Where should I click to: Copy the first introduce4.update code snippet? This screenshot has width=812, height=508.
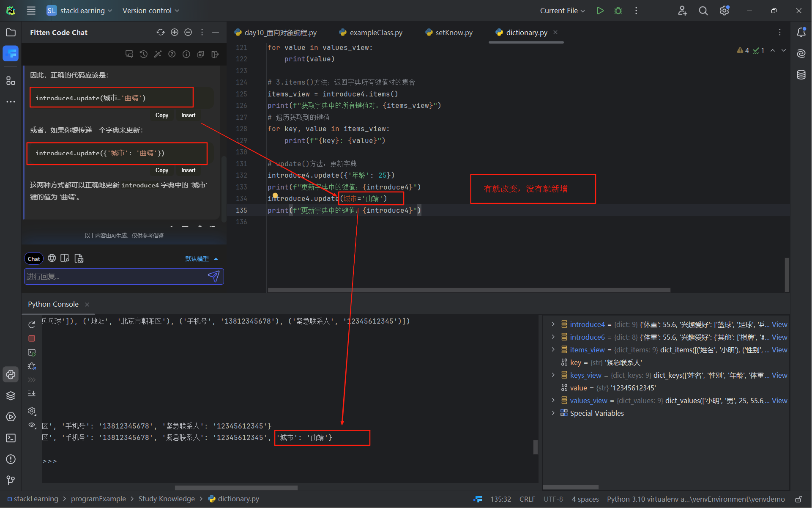pos(161,115)
